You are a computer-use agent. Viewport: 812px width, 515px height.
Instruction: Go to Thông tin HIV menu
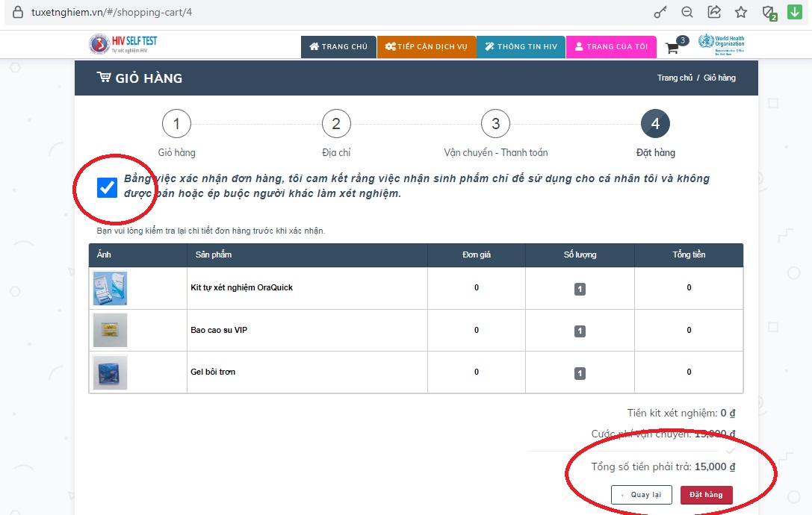tap(521, 47)
